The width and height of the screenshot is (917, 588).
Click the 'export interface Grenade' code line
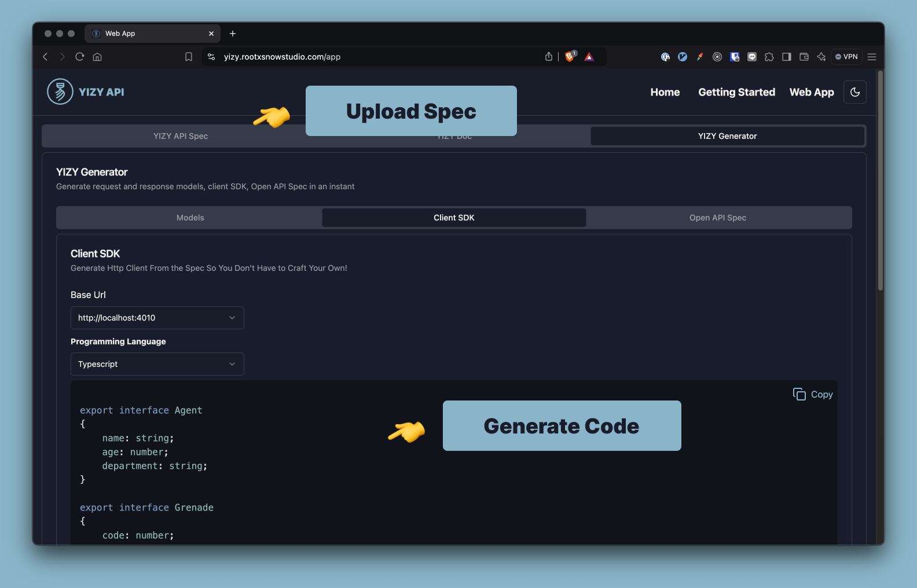pos(146,508)
